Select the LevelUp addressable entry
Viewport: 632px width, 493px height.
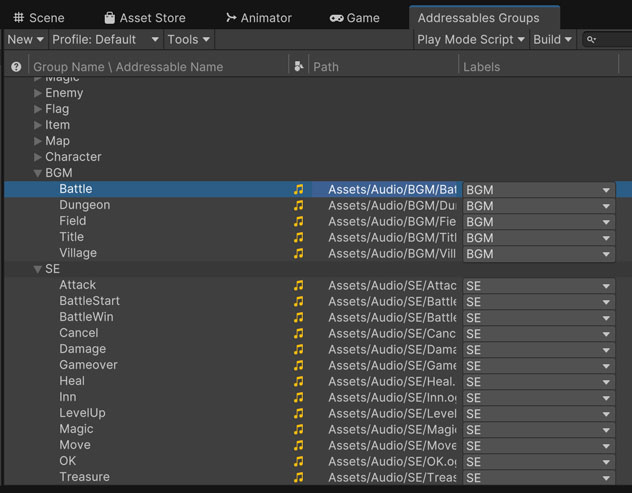[x=82, y=413]
